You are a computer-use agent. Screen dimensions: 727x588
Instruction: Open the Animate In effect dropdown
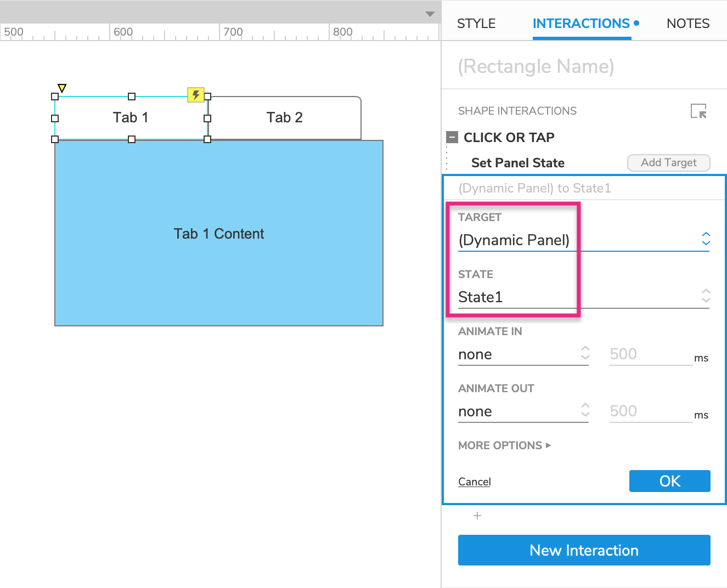(523, 354)
